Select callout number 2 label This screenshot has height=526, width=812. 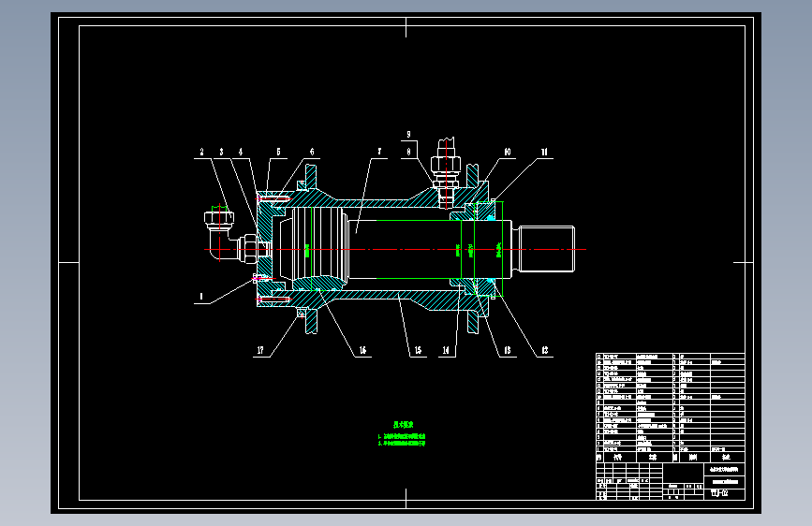coord(202,152)
